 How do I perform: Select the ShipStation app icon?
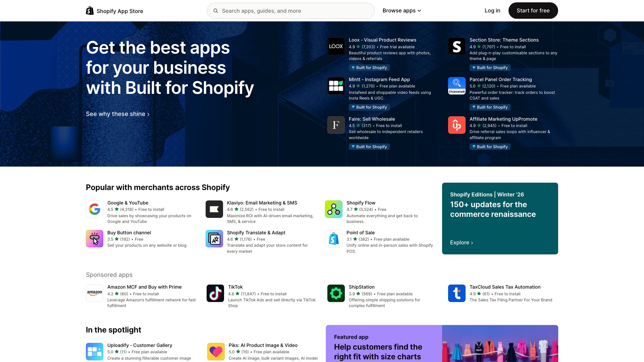coord(336,293)
